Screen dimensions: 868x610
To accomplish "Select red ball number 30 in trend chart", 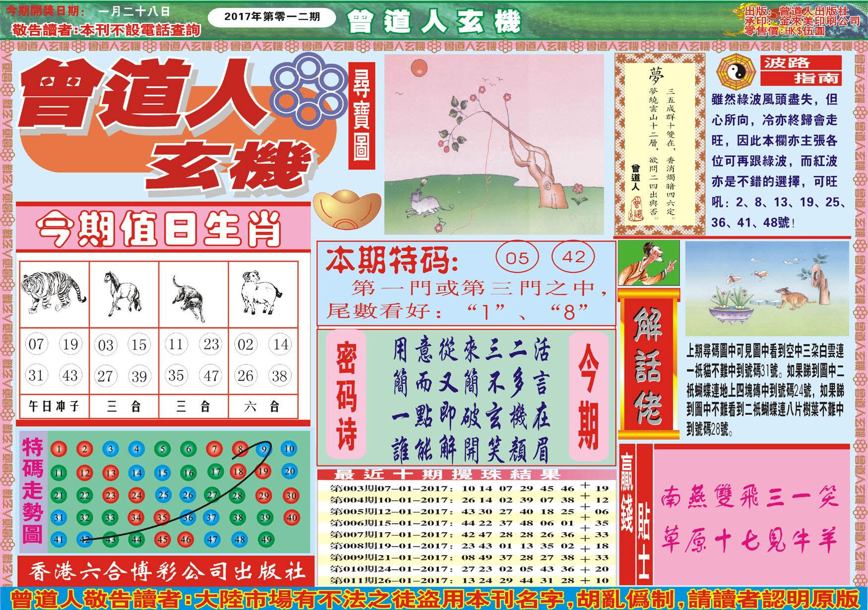I will click(291, 495).
